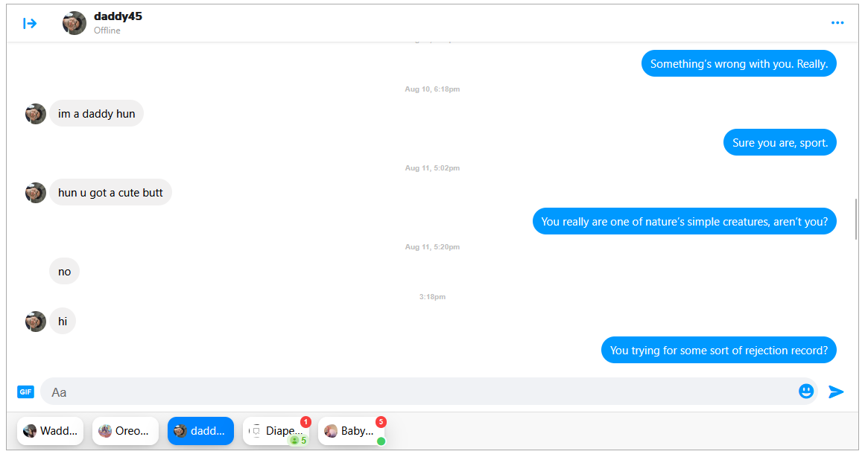Select "You trying for some sort of rejection record?" bubble
The image size is (868, 460).
(718, 350)
